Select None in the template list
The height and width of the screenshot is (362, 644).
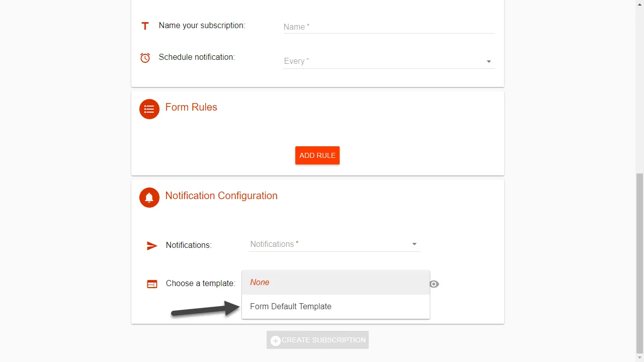[336, 283]
